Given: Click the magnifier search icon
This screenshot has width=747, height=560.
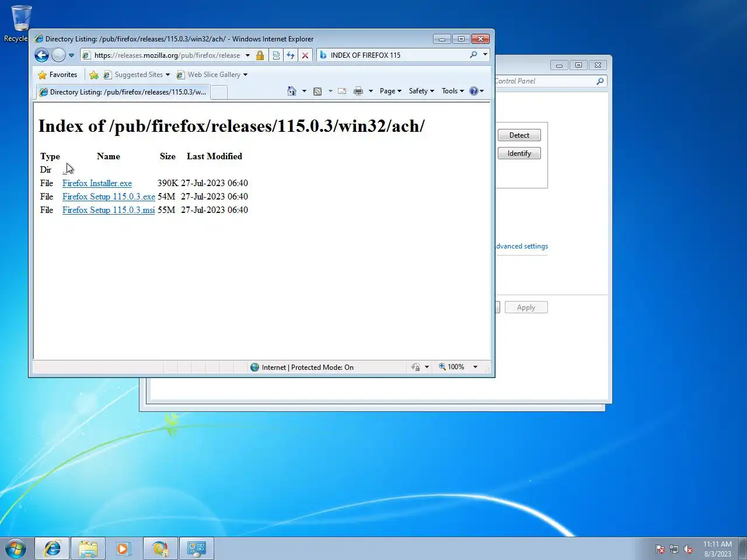Looking at the screenshot, I should [474, 55].
